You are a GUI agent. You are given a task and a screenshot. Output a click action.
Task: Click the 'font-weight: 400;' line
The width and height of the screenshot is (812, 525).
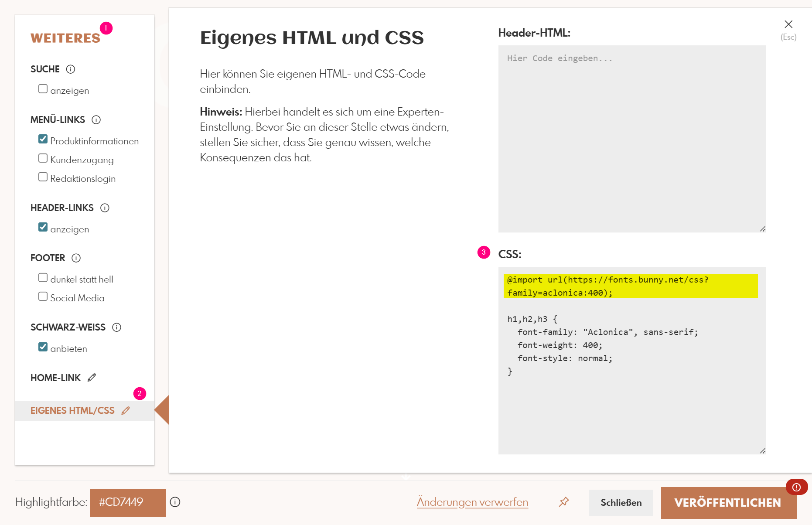pyautogui.click(x=560, y=345)
